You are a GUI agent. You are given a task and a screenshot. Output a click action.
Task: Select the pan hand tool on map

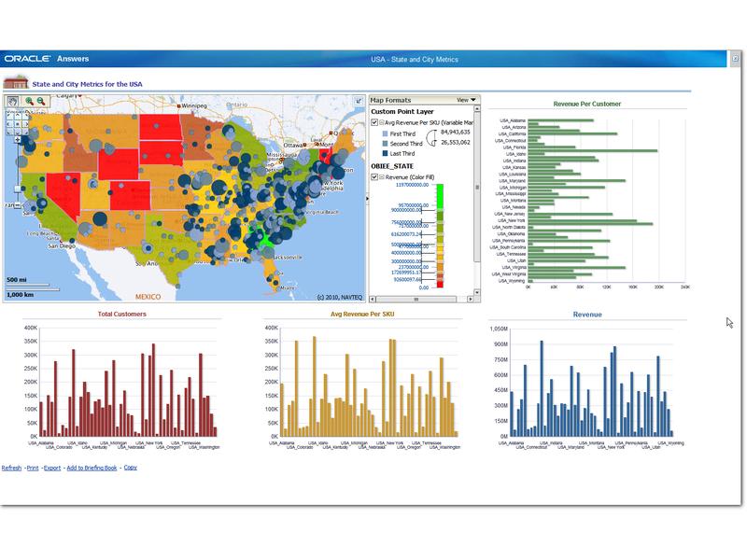click(x=13, y=101)
